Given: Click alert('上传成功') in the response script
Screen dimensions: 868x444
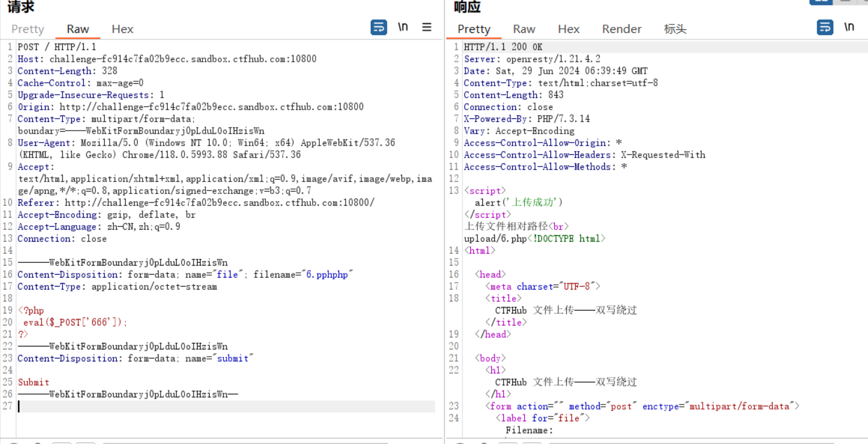Looking at the screenshot, I should click(519, 202).
